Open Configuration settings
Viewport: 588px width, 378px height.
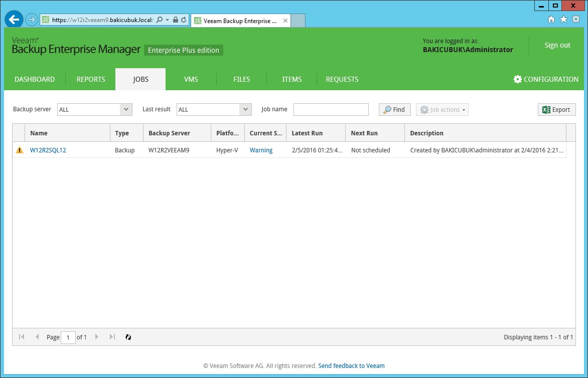[x=546, y=79]
